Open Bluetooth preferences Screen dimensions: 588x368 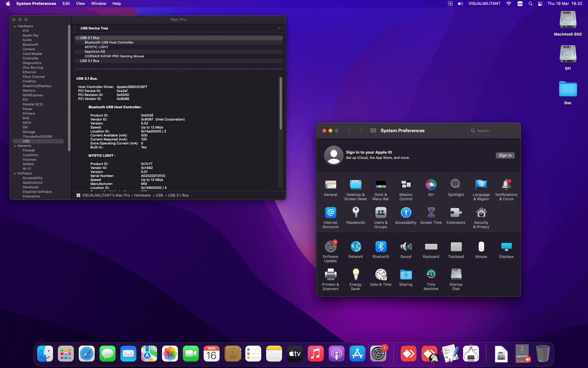pyautogui.click(x=381, y=246)
